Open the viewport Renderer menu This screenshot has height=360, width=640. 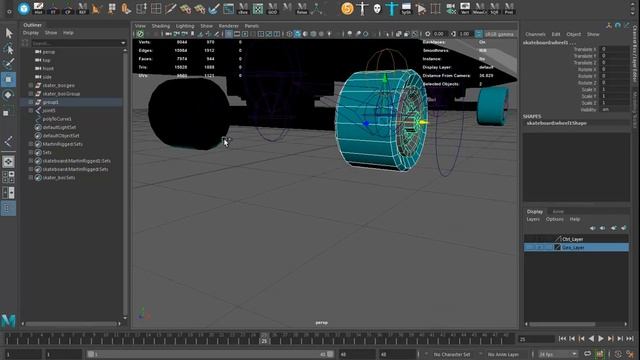[x=229, y=26]
